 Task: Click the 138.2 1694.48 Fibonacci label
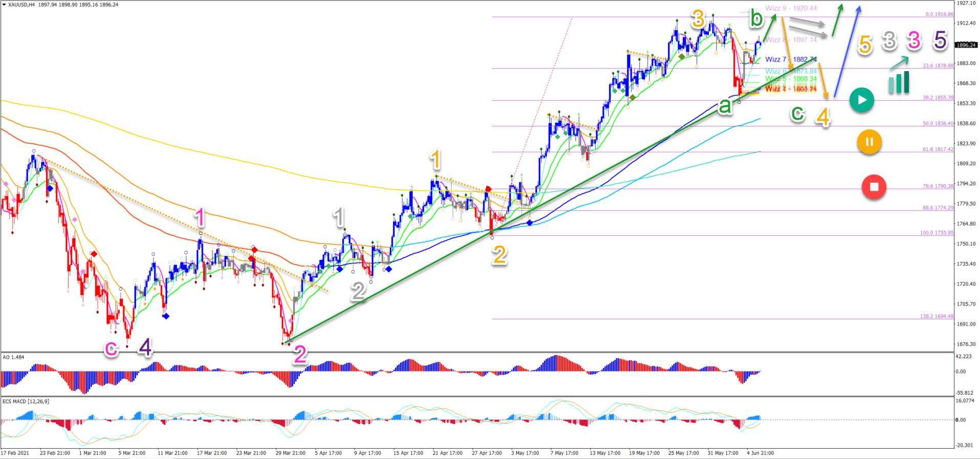click(937, 316)
